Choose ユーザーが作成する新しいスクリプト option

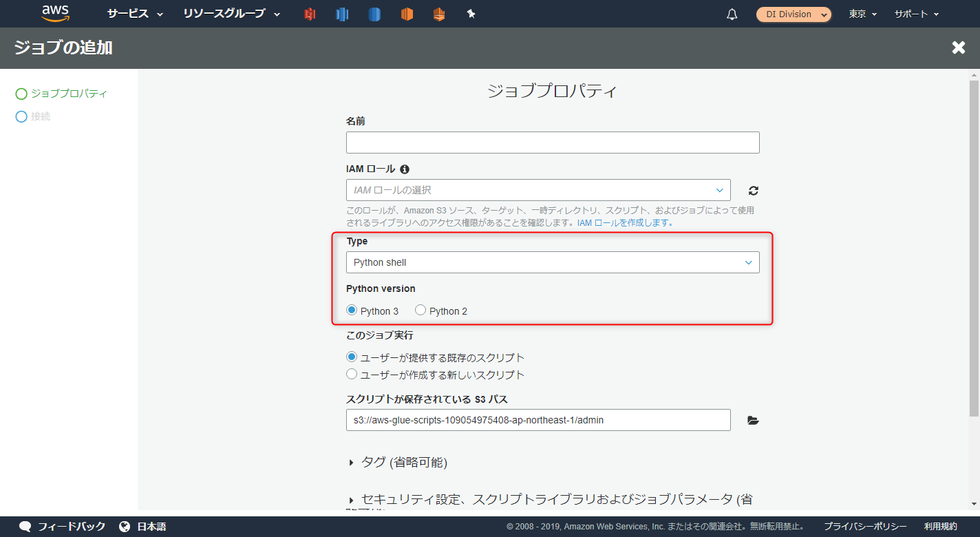[x=352, y=374]
